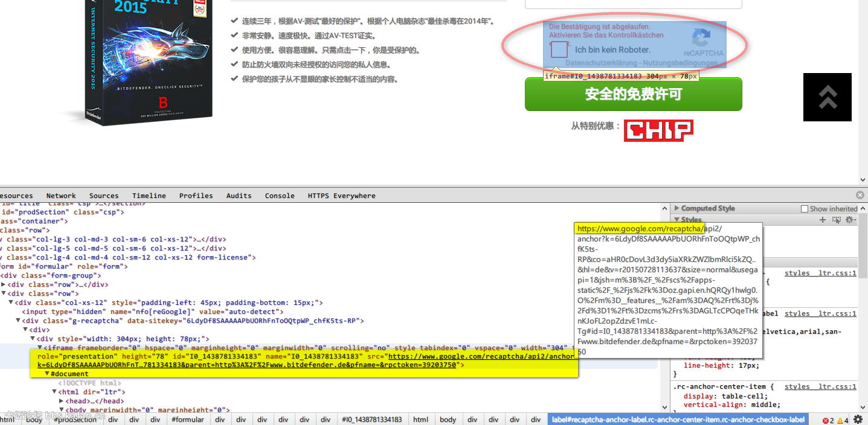Collapse the div class="col-xs-12" node
The width and height of the screenshot is (868, 425).
[11, 302]
